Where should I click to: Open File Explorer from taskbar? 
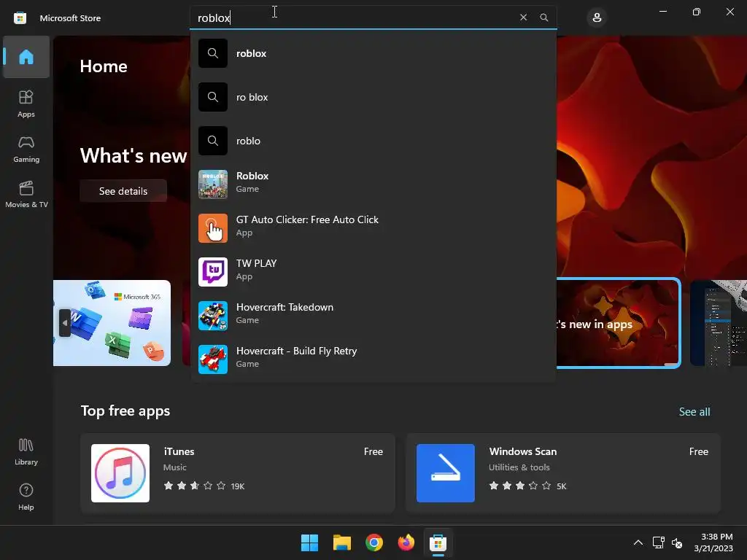tap(342, 542)
